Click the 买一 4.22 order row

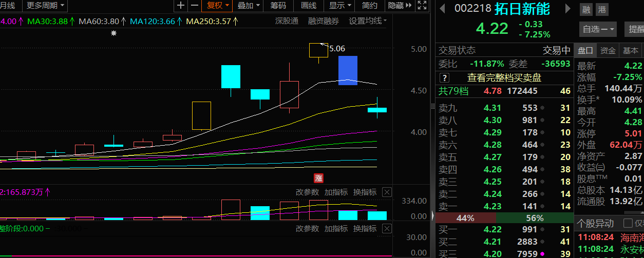(x=504, y=229)
